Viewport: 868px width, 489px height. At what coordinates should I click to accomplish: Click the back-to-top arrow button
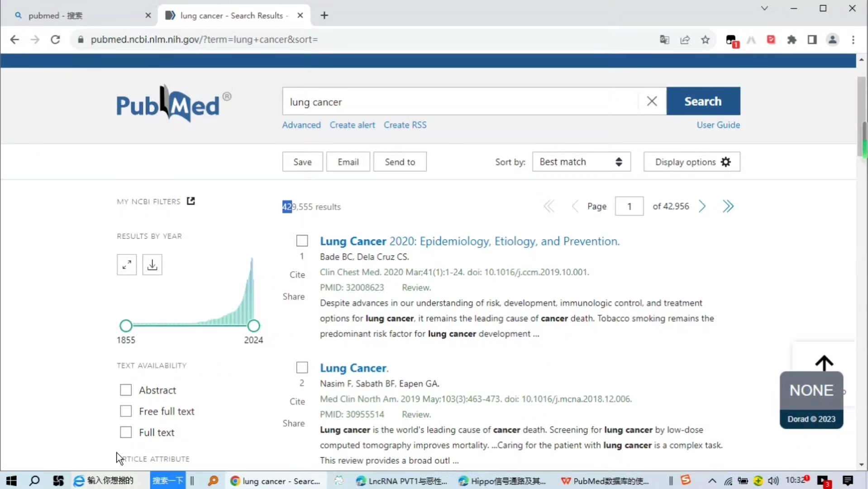coord(824,363)
